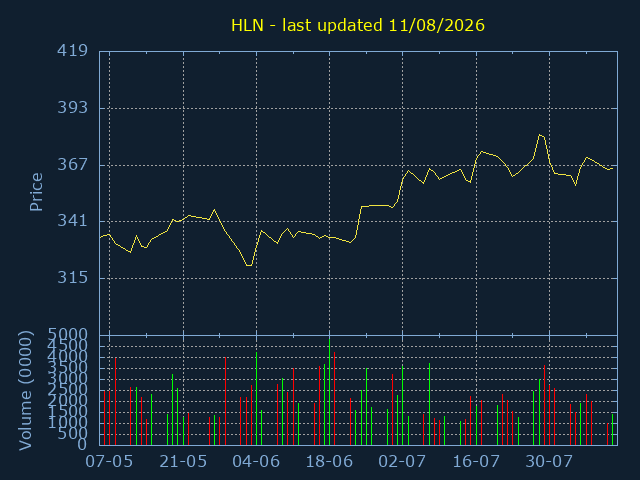Click the Volume (0000) axis title
Image resolution: width=640 pixels, height=480 pixels.
[x=25, y=391]
